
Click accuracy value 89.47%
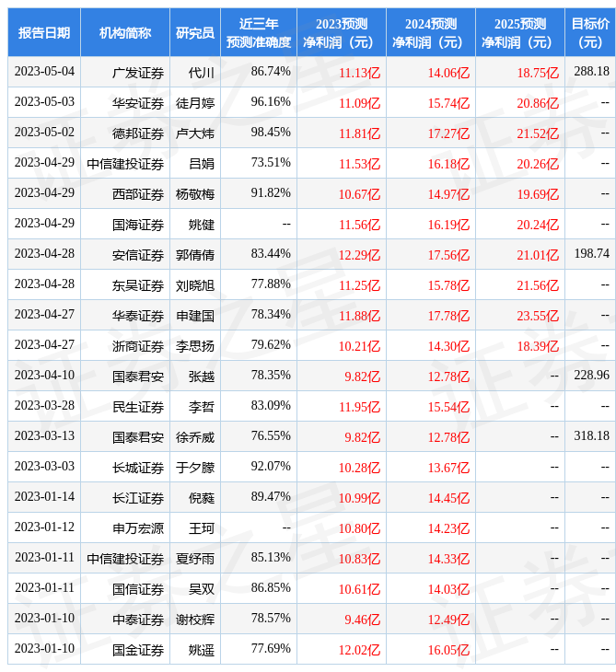point(271,497)
